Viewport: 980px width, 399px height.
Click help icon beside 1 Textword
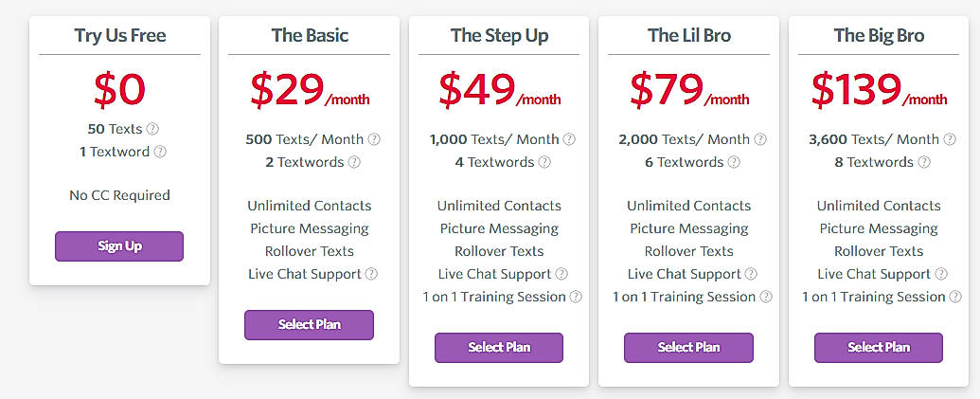(160, 152)
